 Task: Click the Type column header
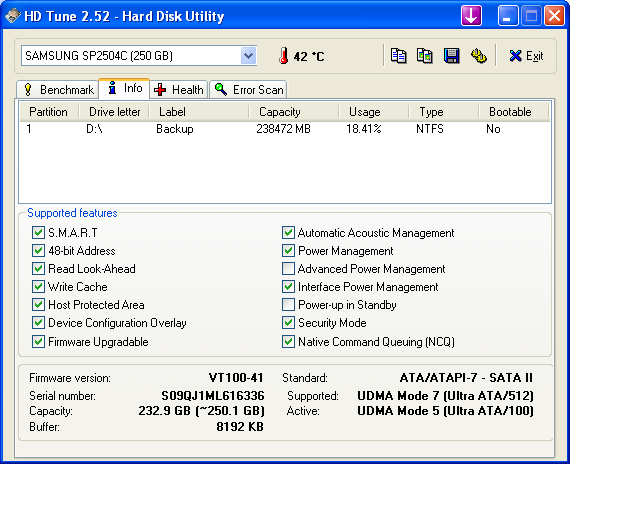[443, 112]
